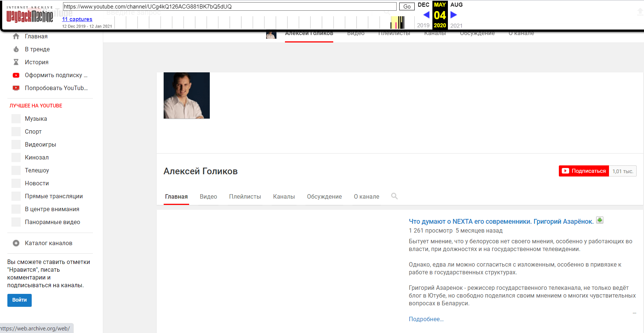Click the plus icon beside Каталог каналов

click(x=16, y=243)
